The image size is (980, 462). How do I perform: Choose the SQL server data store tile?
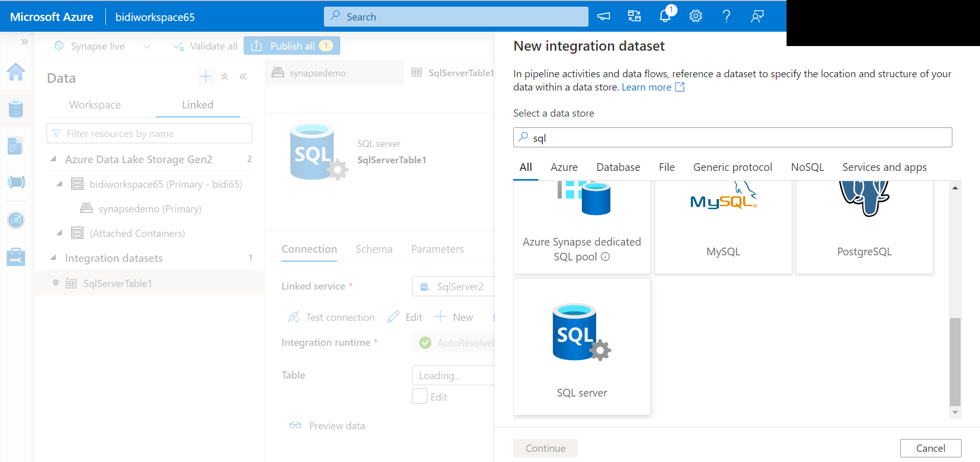[x=582, y=347]
